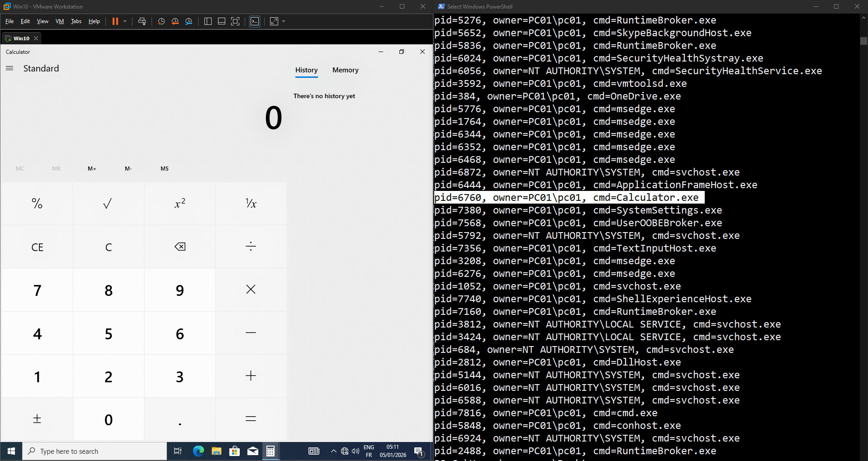Image resolution: width=868 pixels, height=461 pixels.
Task: Enter VMware full screen mode
Action: point(235,21)
